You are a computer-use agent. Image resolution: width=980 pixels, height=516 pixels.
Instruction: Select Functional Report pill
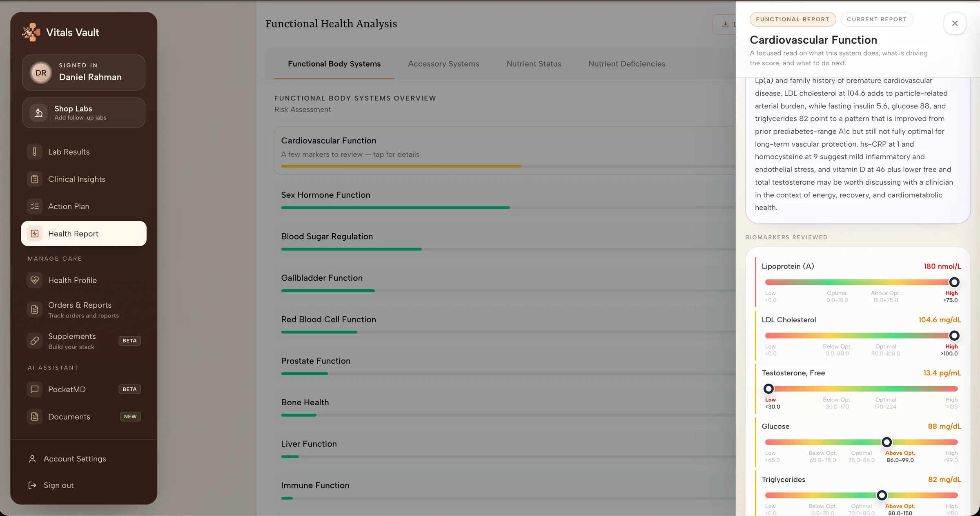click(x=793, y=19)
